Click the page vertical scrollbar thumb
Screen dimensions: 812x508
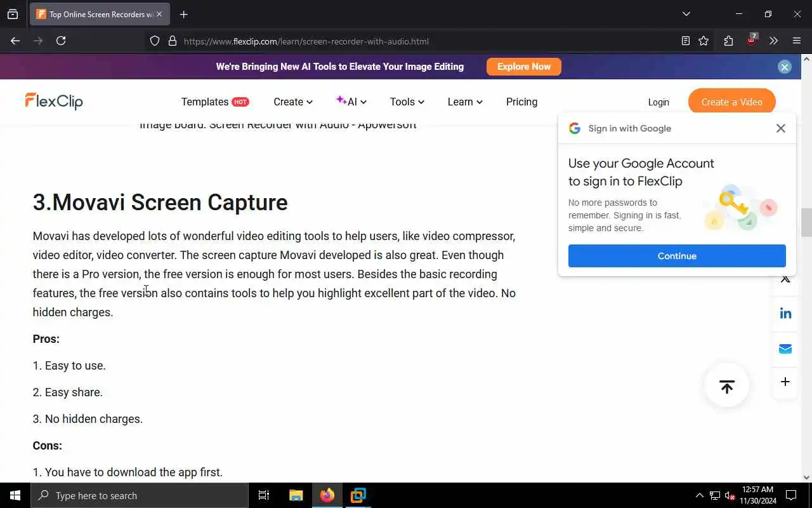(x=806, y=222)
